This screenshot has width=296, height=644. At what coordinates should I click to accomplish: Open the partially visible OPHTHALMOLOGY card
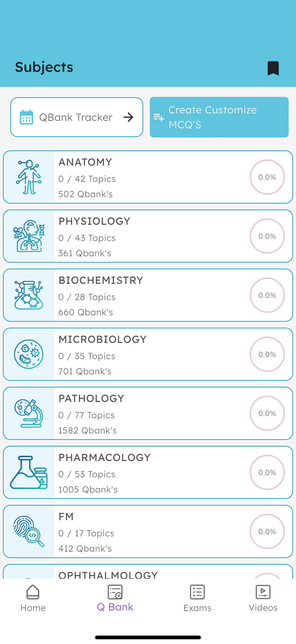point(148,571)
